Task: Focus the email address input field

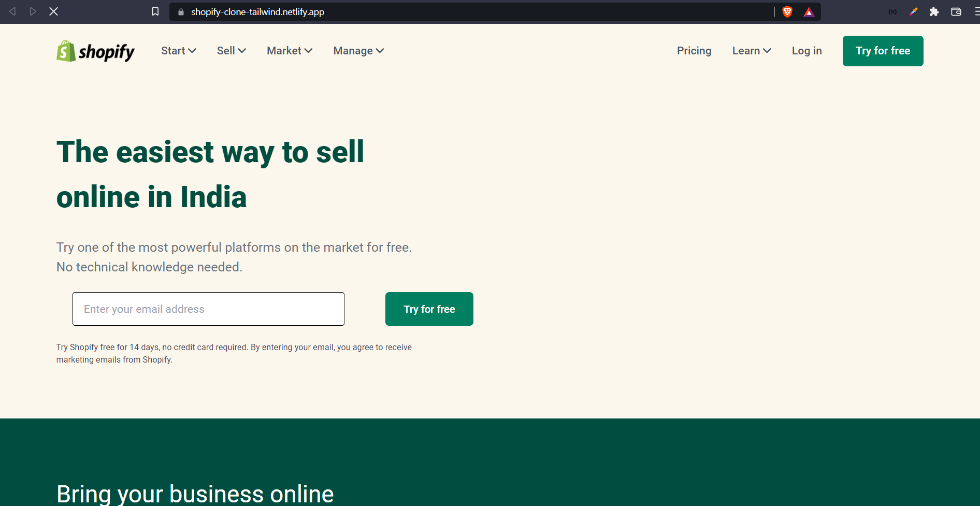Action: coord(208,309)
